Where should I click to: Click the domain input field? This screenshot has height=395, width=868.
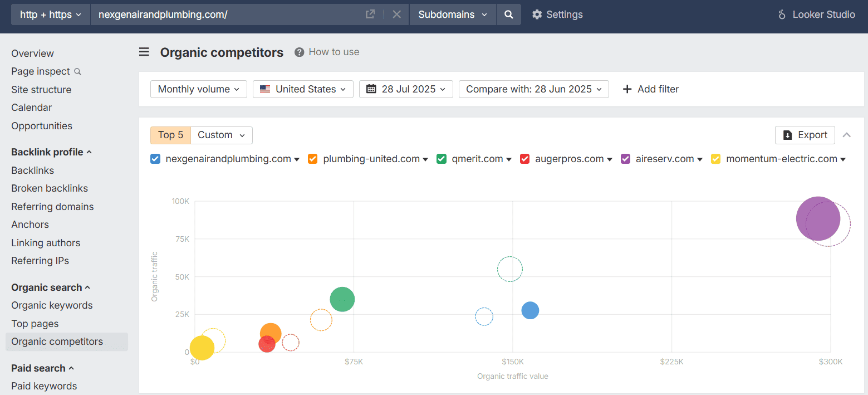pos(223,14)
